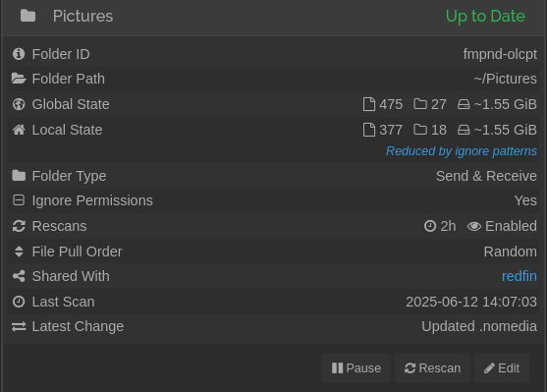Click the Up to Date status text
The image size is (547, 392).
(x=485, y=16)
